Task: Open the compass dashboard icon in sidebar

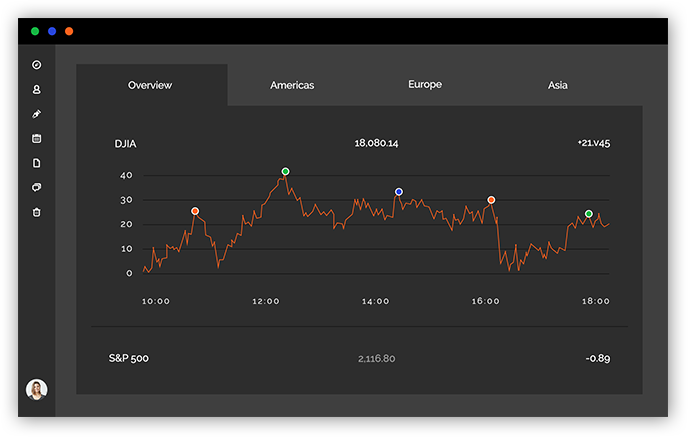Action: [x=37, y=65]
